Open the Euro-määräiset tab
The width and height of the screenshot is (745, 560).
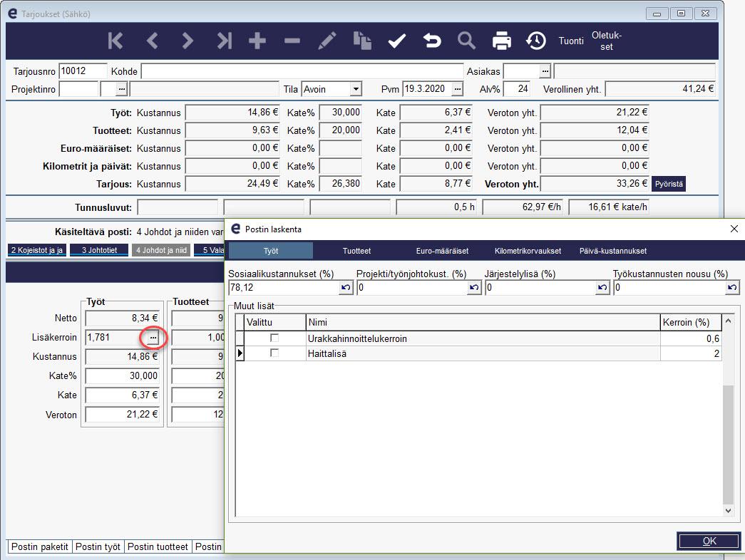coord(442,251)
